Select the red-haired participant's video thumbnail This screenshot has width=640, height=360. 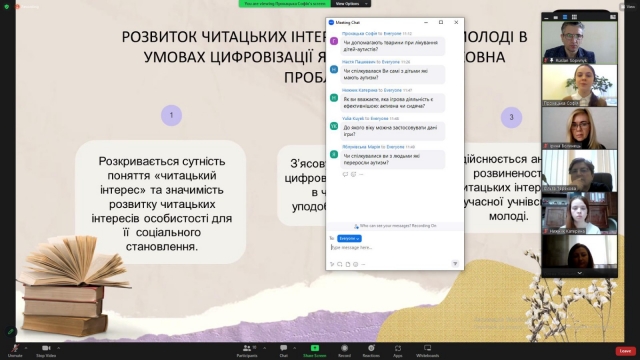pyautogui.click(x=580, y=213)
